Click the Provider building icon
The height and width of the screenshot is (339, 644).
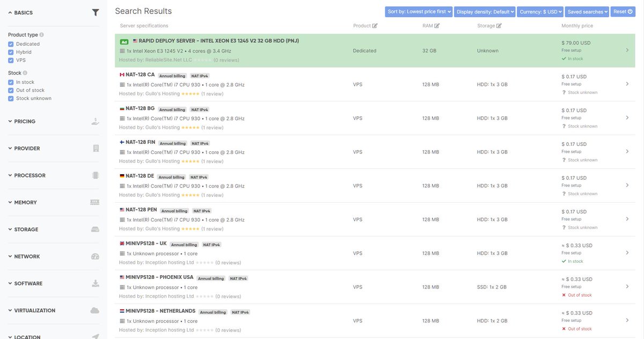pyautogui.click(x=94, y=147)
